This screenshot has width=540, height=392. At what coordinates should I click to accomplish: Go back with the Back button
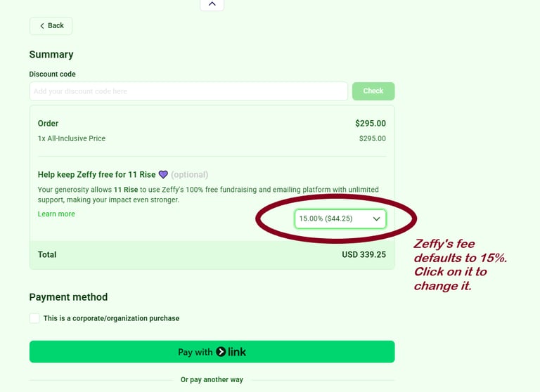tap(51, 26)
